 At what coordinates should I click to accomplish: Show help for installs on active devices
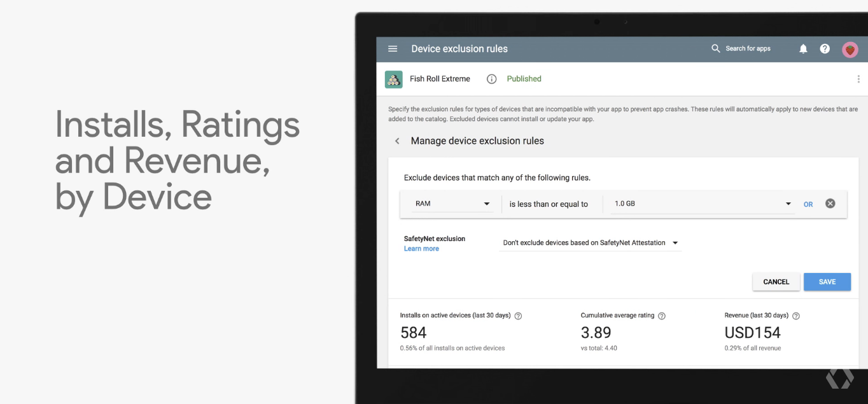[518, 316]
